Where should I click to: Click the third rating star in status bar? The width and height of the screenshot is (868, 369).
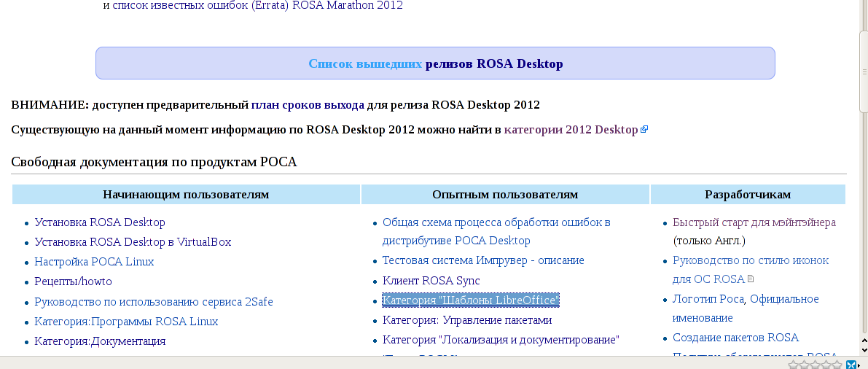pos(816,365)
